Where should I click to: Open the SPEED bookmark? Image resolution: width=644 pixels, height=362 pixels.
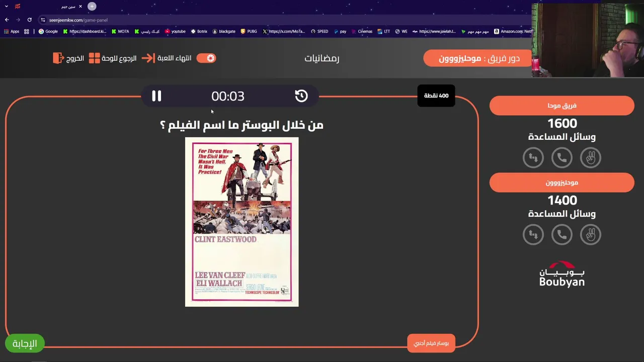click(319, 31)
